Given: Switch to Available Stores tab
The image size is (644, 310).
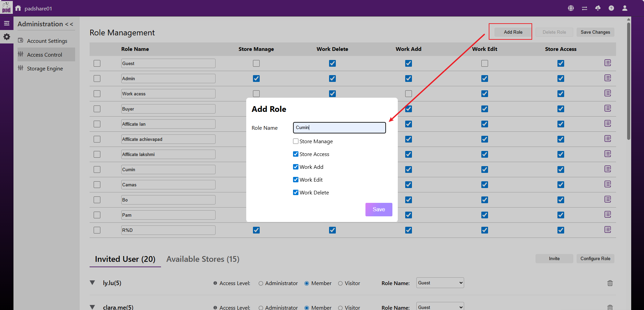Looking at the screenshot, I should point(203,259).
